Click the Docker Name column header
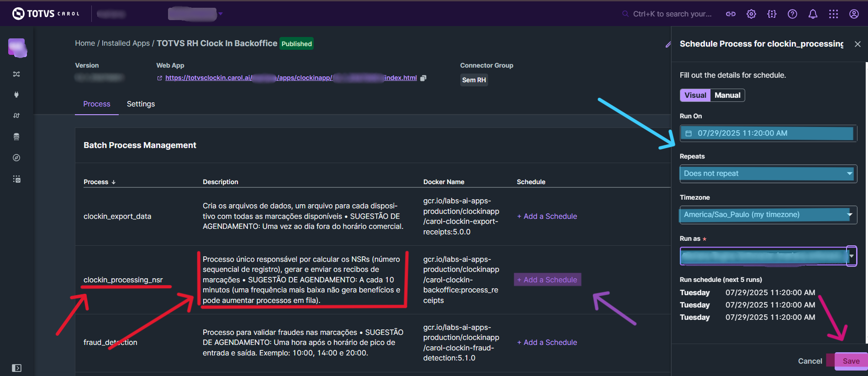 pyautogui.click(x=444, y=182)
